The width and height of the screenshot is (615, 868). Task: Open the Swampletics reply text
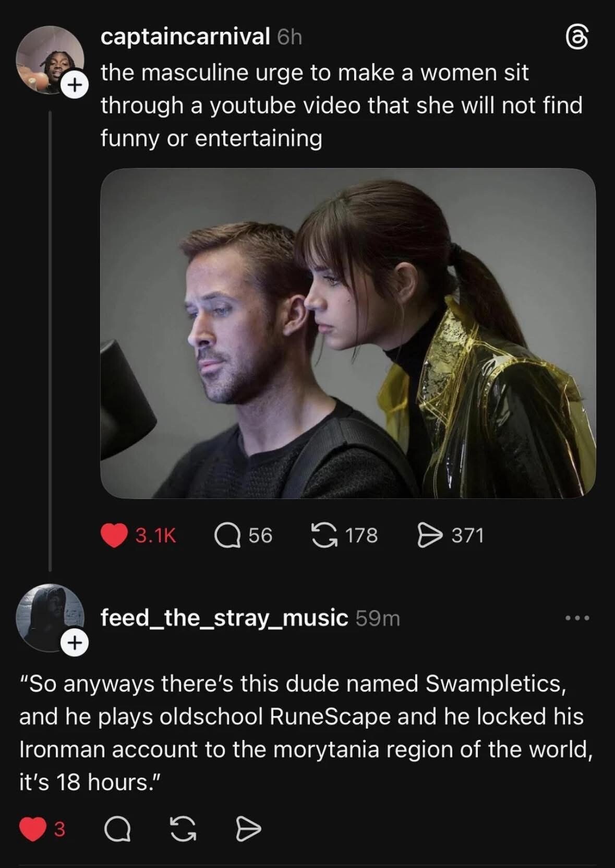point(306,732)
